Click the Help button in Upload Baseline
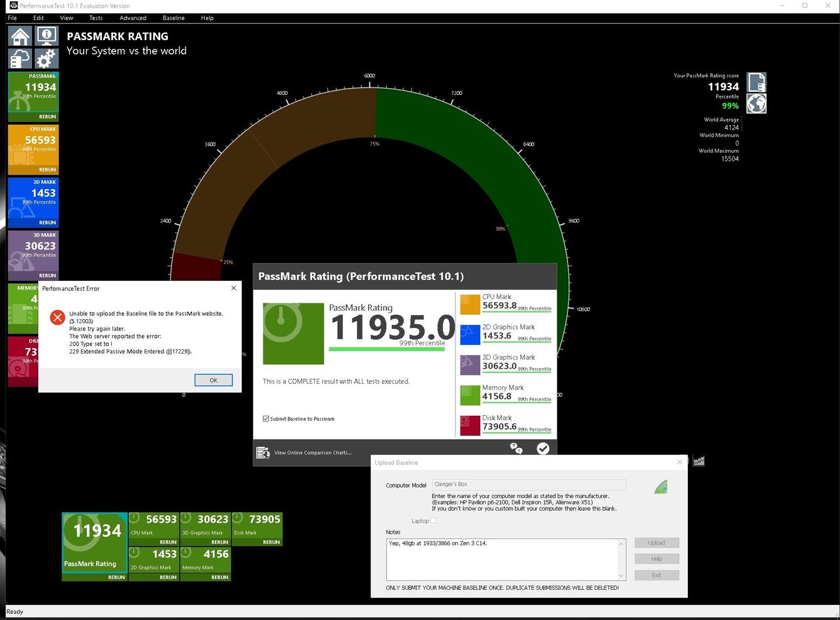This screenshot has width=840, height=620. click(657, 558)
